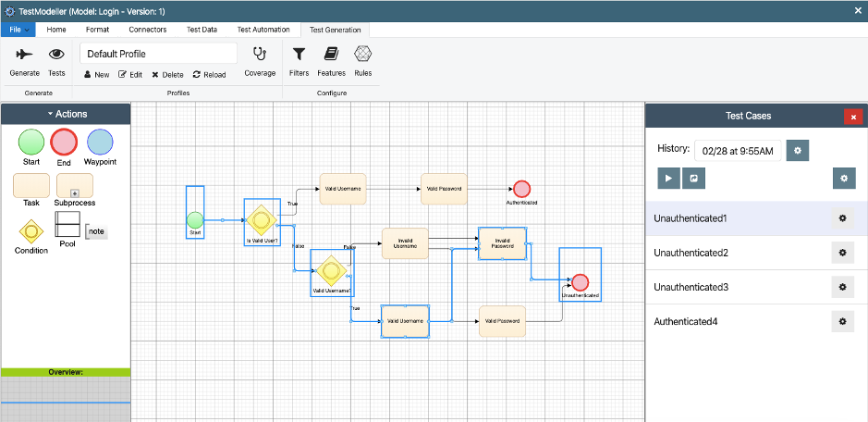The image size is (868, 422).
Task: Open the File menu dropdown
Action: click(18, 30)
